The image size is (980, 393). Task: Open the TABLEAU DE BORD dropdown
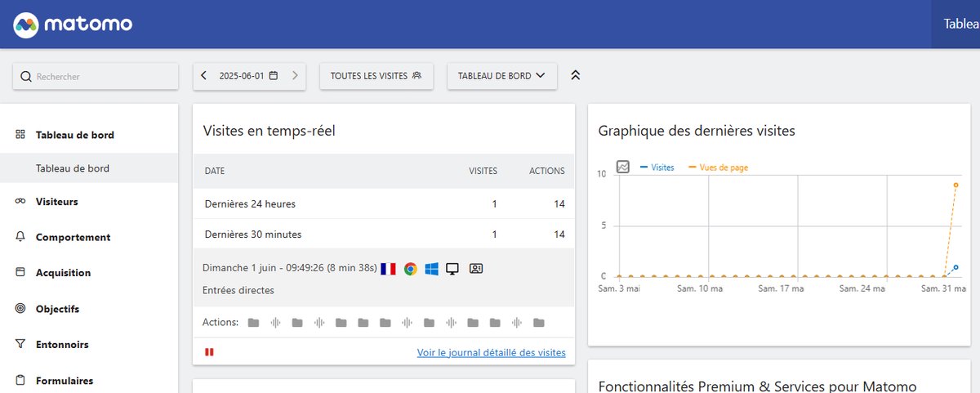(502, 76)
